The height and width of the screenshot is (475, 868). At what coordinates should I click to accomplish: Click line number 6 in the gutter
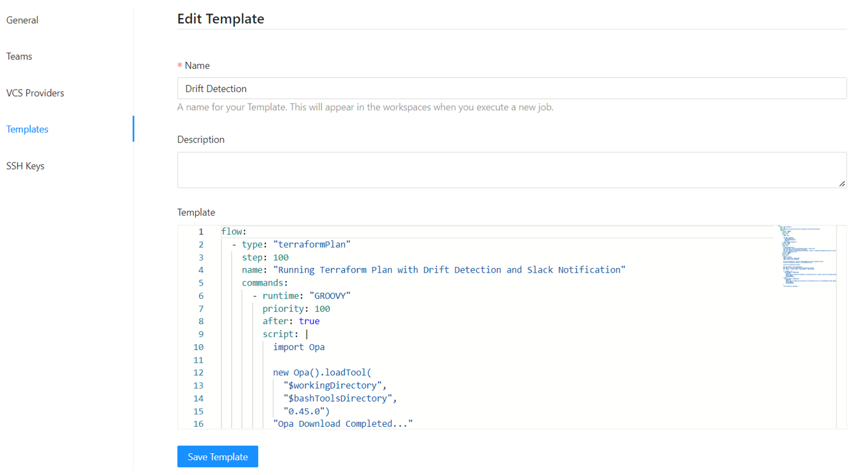(x=201, y=296)
